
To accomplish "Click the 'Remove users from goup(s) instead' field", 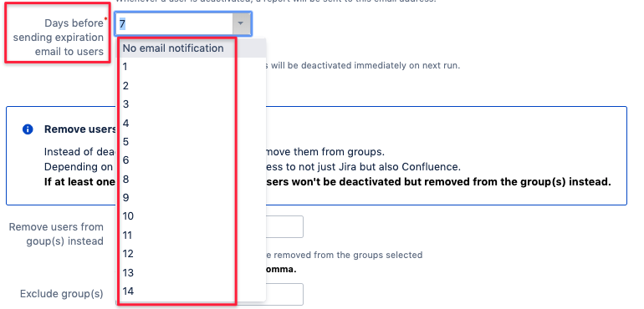I will coord(284,226).
